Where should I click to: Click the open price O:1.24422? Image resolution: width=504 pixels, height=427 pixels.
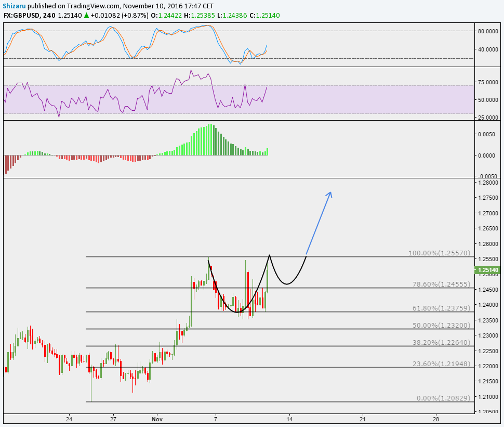pos(166,16)
